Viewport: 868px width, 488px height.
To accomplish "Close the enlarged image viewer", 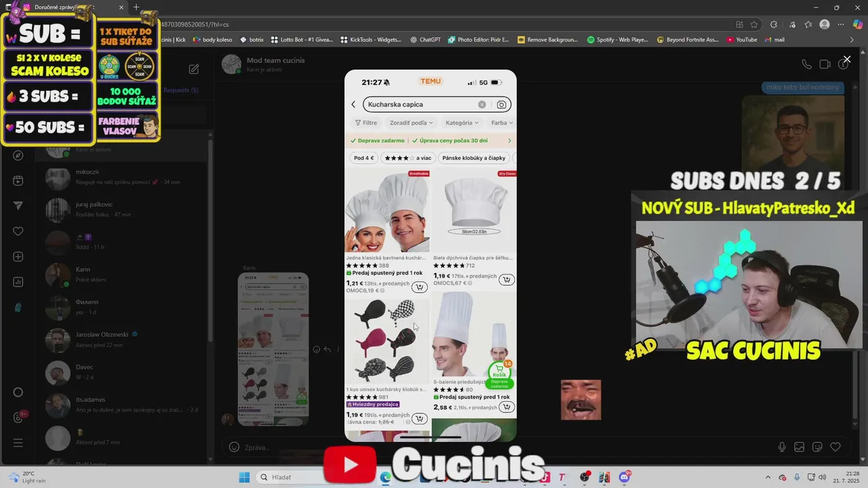I will [x=847, y=60].
